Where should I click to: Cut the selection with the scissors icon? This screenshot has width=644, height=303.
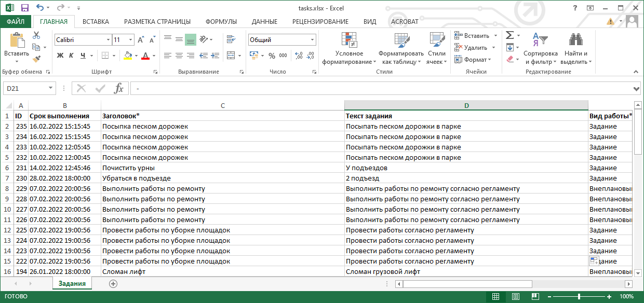[x=36, y=35]
